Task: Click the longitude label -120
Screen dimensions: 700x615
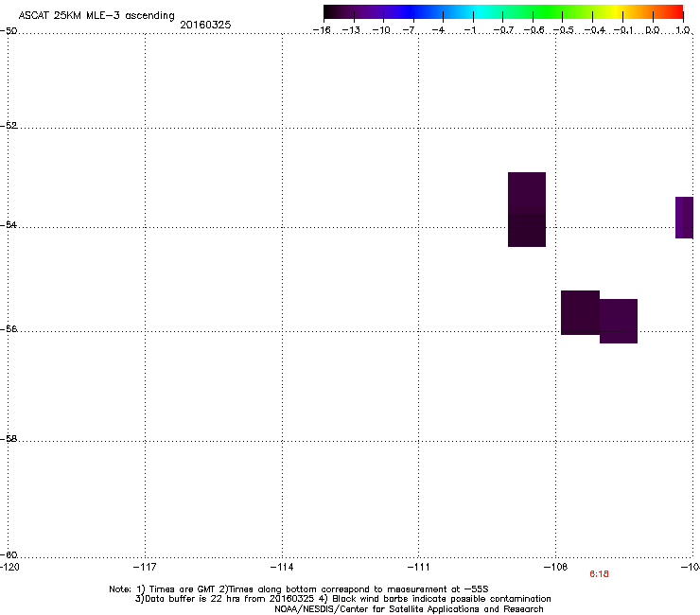Action: click(9, 567)
